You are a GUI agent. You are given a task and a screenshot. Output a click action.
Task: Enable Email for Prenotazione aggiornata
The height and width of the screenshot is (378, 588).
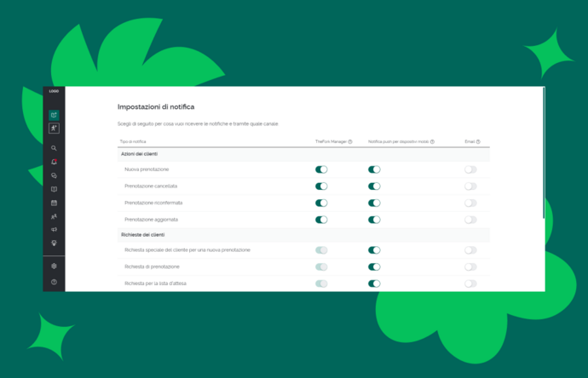click(x=470, y=220)
